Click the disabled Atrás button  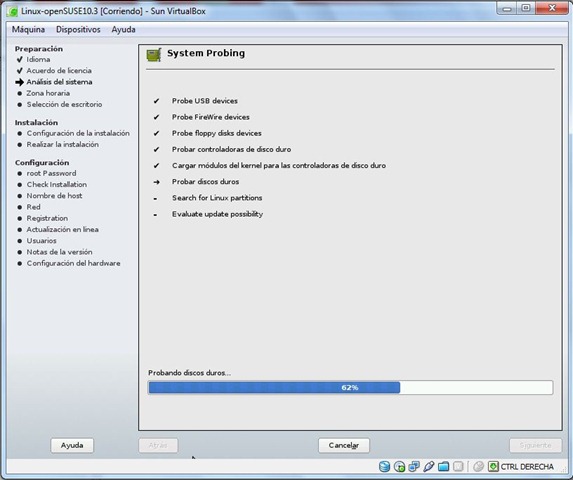[158, 445]
